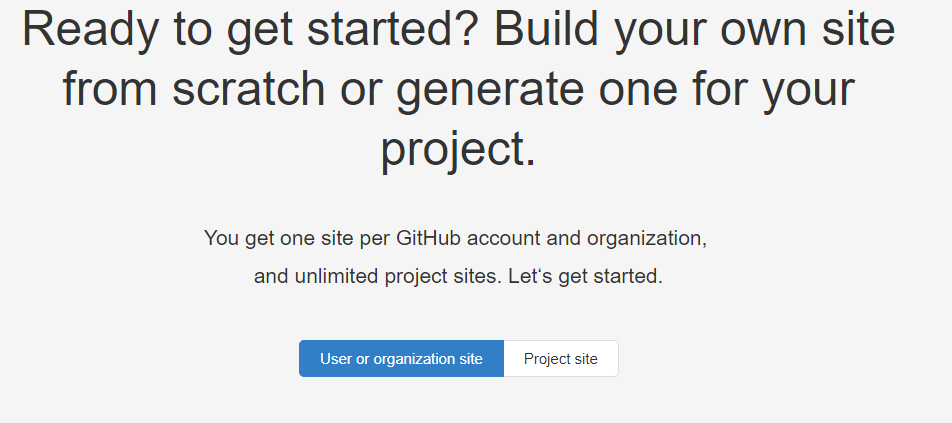Image resolution: width=952 pixels, height=423 pixels.
Task: Click the word "scratch" in the heading
Action: [248, 90]
